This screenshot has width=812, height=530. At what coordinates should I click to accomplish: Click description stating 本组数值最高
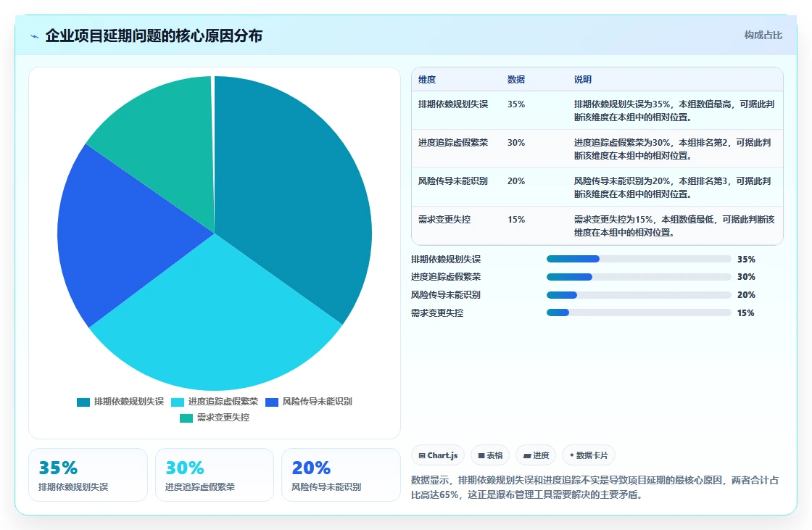coord(674,111)
